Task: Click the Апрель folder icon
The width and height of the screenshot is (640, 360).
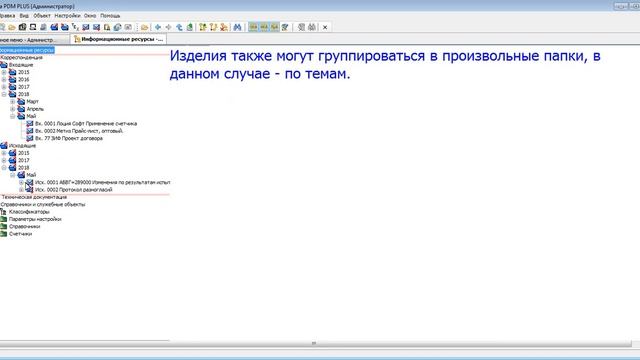Action: tap(21, 109)
